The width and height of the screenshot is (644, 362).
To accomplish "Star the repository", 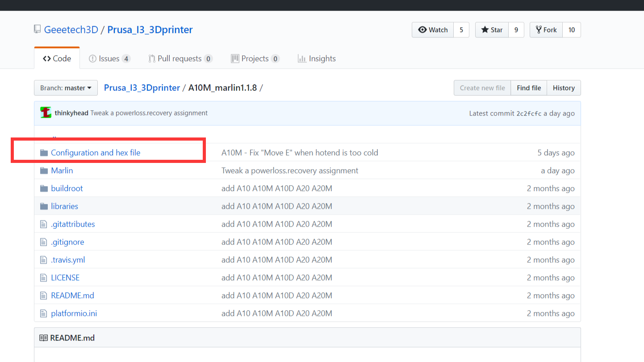I will [492, 30].
